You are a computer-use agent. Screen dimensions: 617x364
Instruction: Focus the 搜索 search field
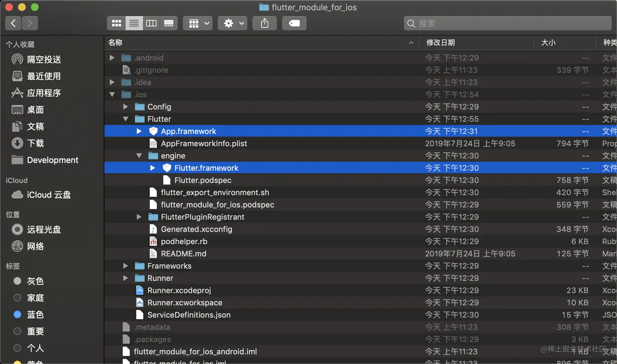click(508, 23)
